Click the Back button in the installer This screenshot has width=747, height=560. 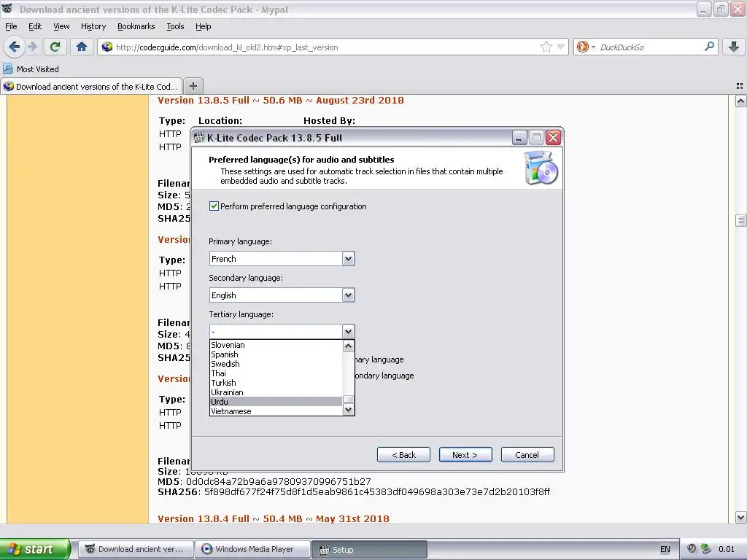point(403,455)
